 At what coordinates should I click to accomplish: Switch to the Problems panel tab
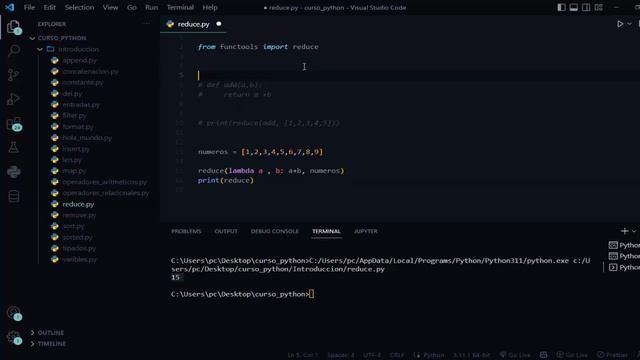pyautogui.click(x=186, y=231)
